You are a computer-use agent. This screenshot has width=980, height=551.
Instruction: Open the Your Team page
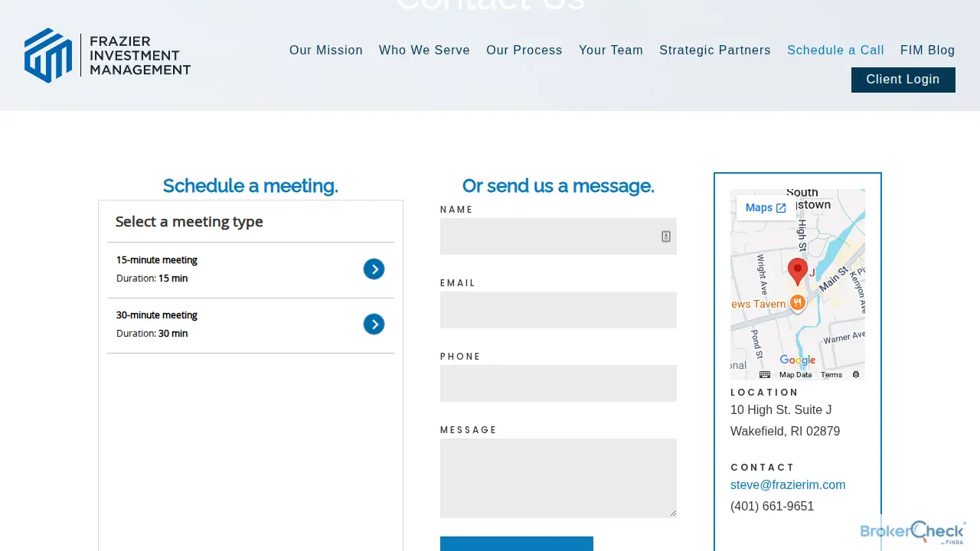[611, 51]
